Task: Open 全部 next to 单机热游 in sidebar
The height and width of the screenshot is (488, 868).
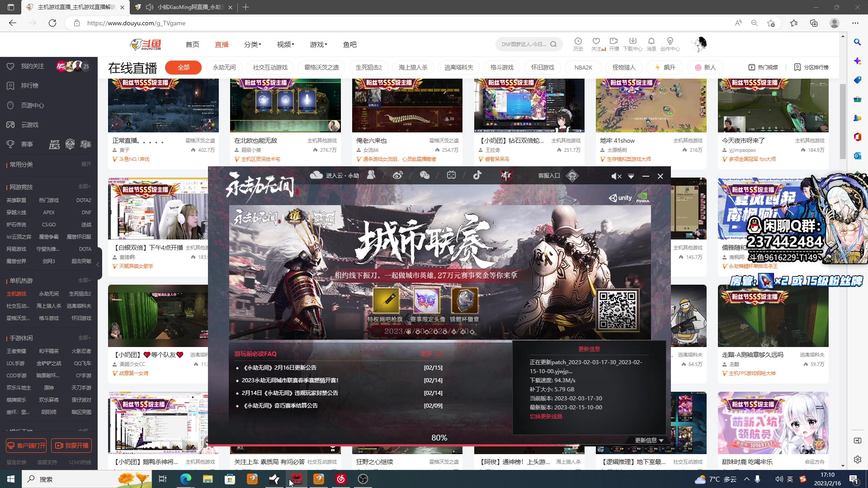Action: [x=84, y=280]
